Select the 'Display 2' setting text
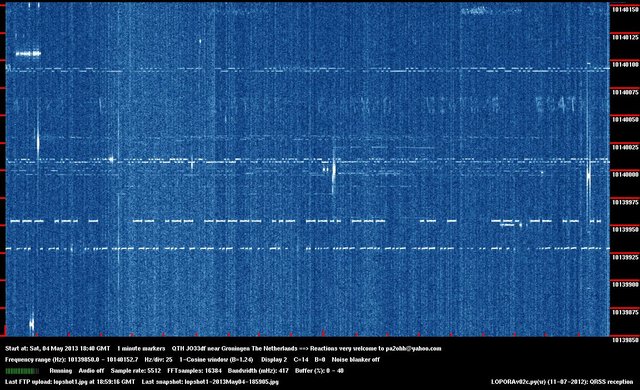The height and width of the screenshot is (390, 640). (x=274, y=360)
